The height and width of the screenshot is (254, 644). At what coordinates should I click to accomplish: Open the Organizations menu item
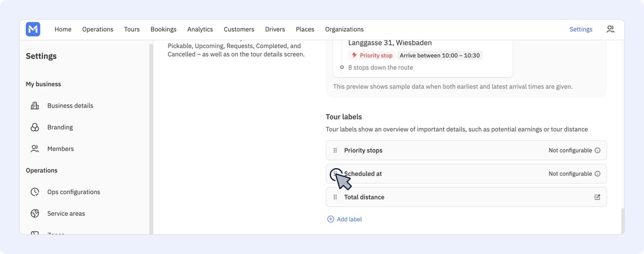[x=344, y=29]
